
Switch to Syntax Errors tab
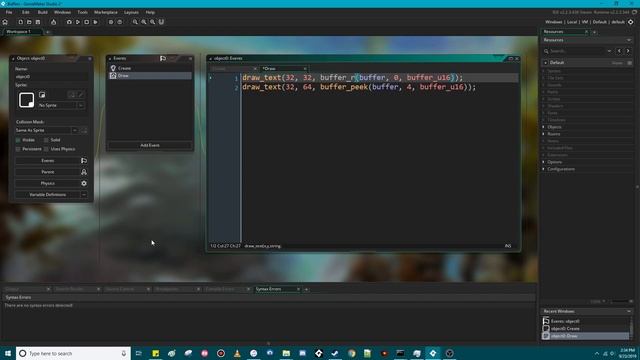278,289
